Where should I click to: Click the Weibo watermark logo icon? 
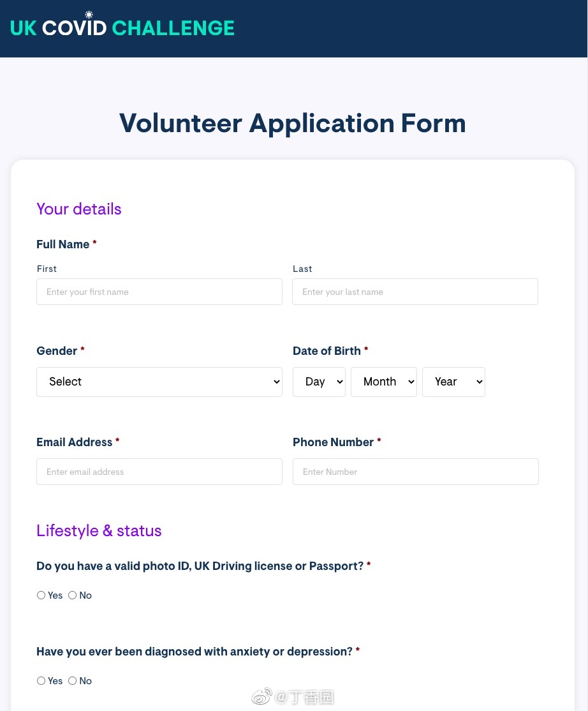click(262, 696)
